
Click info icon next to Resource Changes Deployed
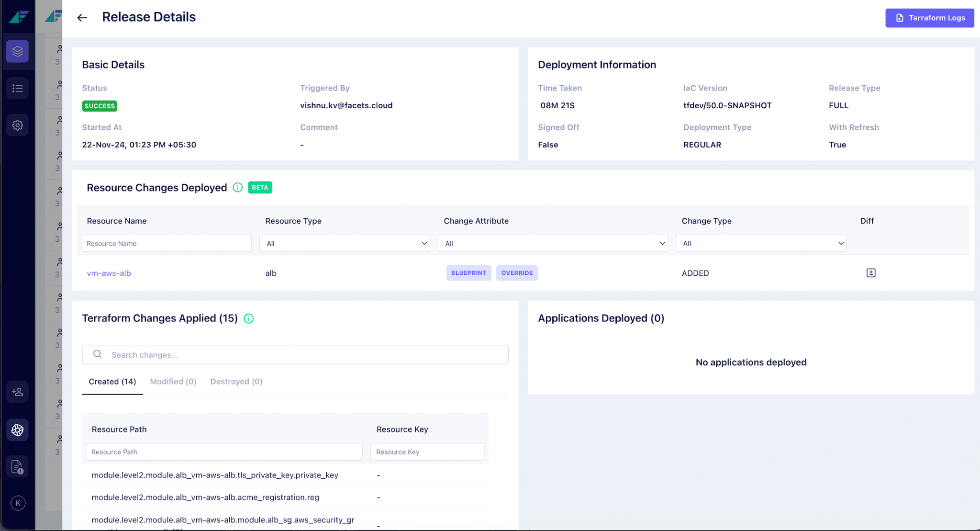click(x=238, y=188)
